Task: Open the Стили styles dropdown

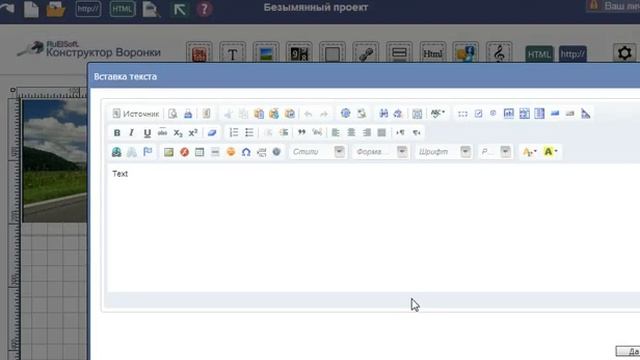Action: pyautogui.click(x=318, y=152)
